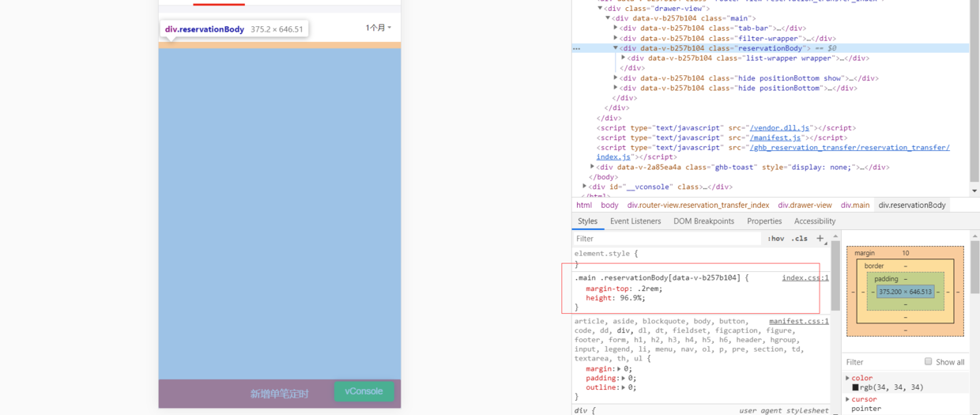
Task: Focus the Computed Filter input field
Action: click(x=881, y=362)
